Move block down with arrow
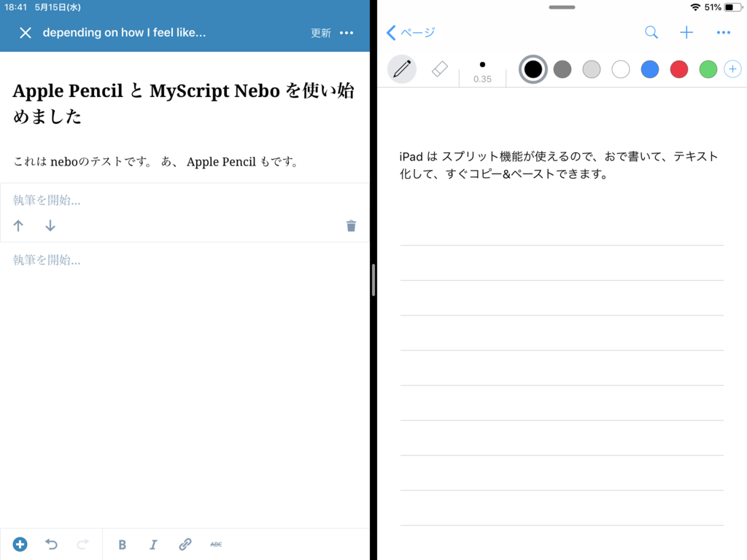 (x=50, y=226)
